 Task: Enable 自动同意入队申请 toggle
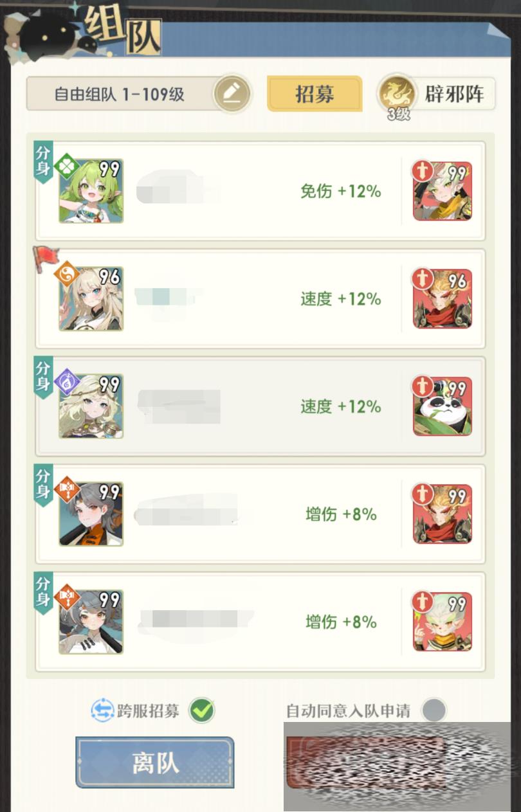point(434,710)
